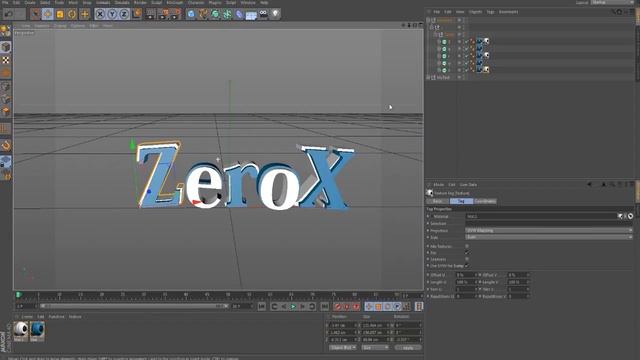Toggle the snap magnet icon

(x=6, y=145)
